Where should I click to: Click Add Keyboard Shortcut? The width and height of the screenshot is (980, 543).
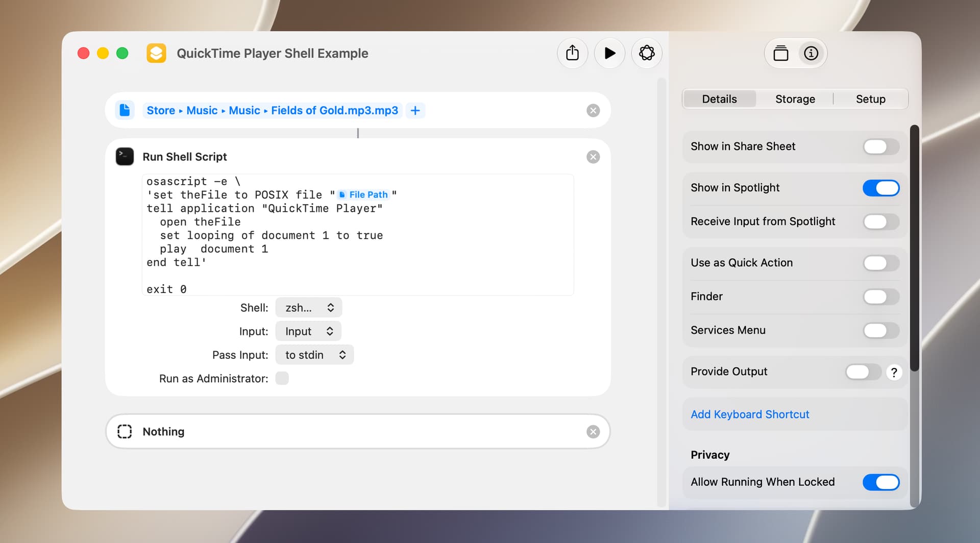tap(750, 414)
